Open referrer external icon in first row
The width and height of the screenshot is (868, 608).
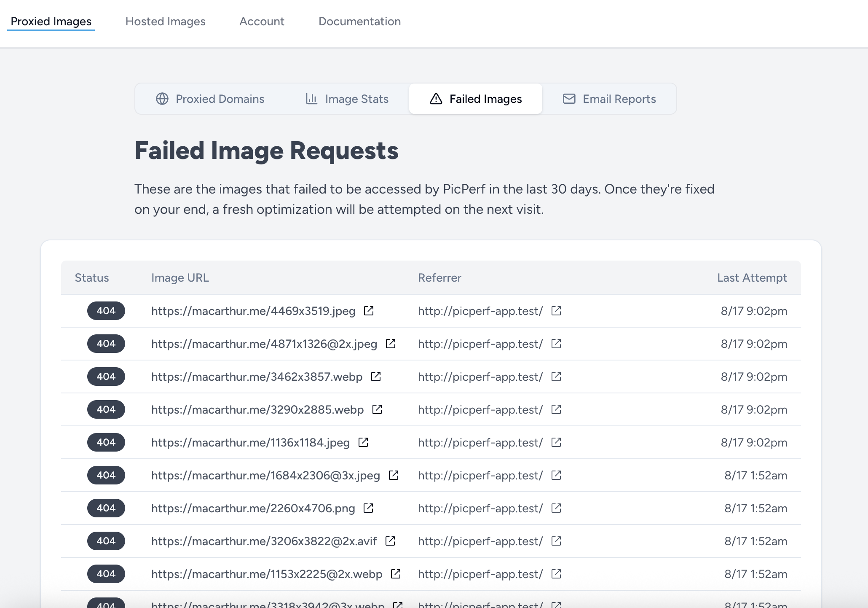click(556, 311)
